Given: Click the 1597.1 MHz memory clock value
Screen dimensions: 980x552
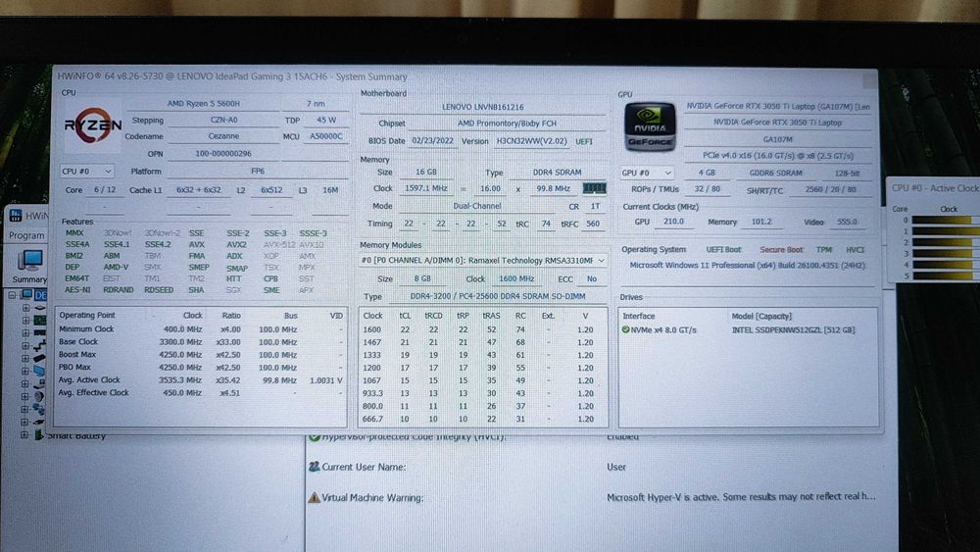Looking at the screenshot, I should click(x=425, y=188).
